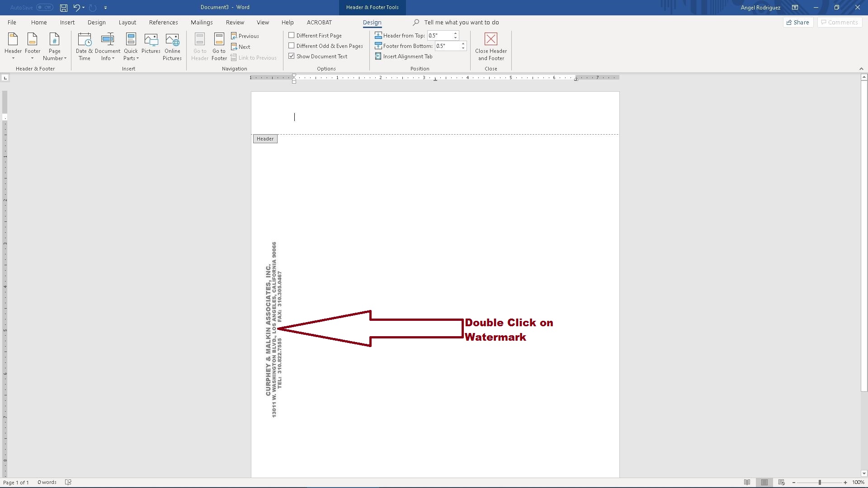The image size is (868, 488).
Task: Click the Header from Top value field
Action: (x=439, y=35)
